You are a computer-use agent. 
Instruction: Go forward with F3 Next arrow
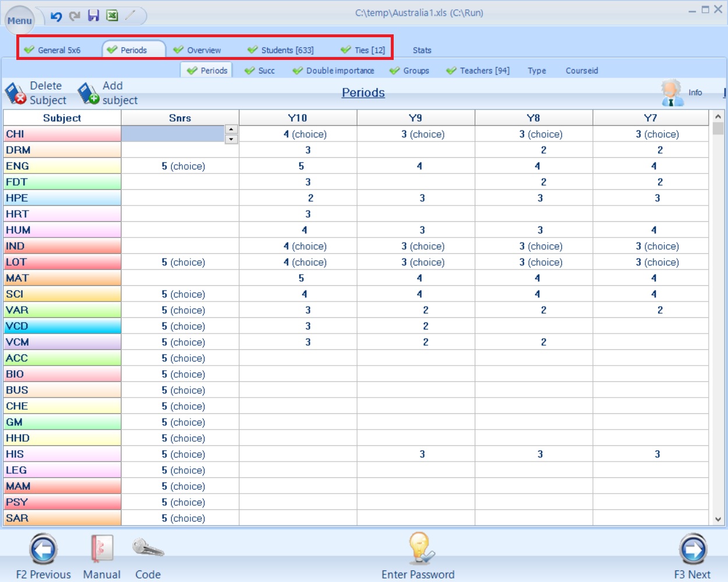pos(692,549)
